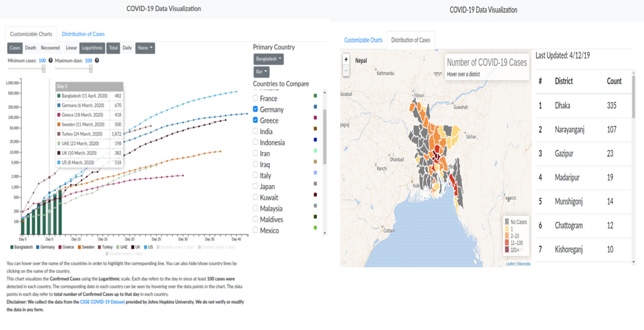Open the None doubling-rate dropdown
Viewport: 644px width, 330px height.
[145, 48]
